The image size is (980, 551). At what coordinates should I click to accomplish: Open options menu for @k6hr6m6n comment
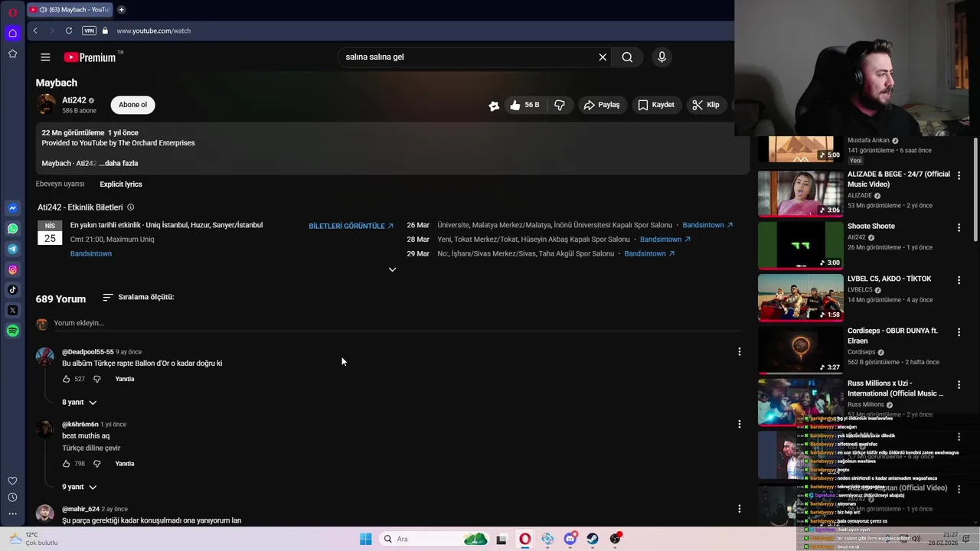pos(739,424)
